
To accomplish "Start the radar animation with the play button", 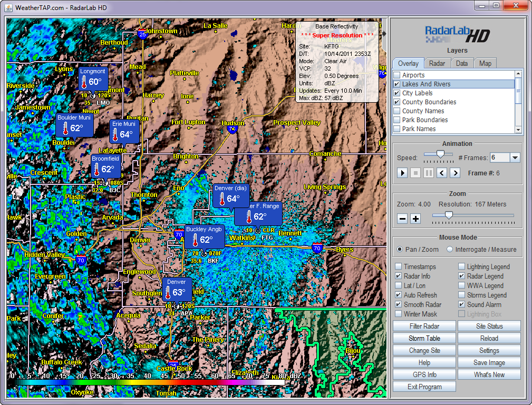I will (402, 173).
